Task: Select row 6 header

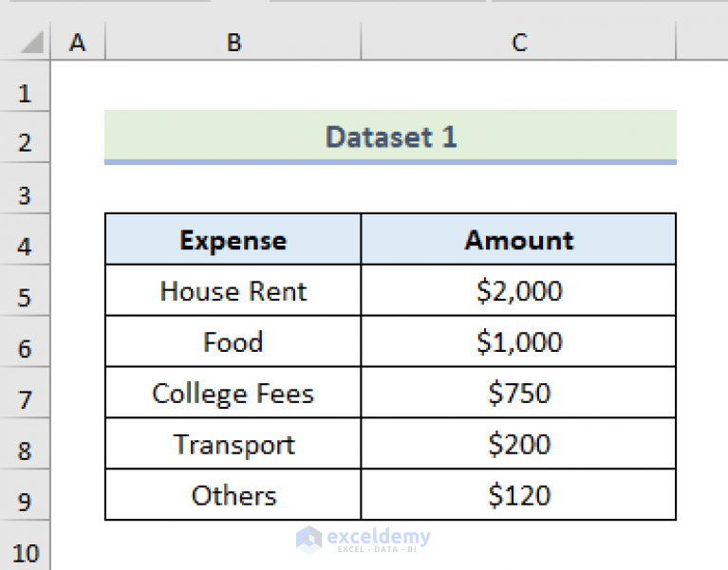Action: 25,341
